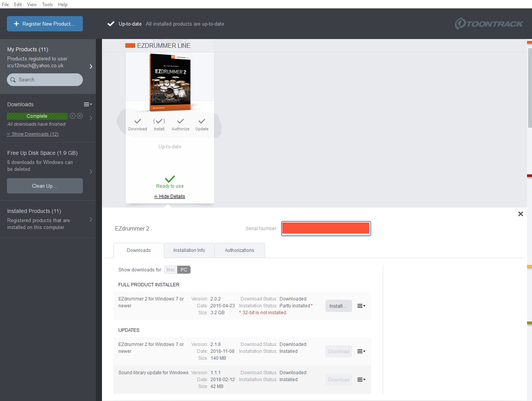532x401 pixels.
Task: Open the Tools menu
Action: (x=47, y=5)
